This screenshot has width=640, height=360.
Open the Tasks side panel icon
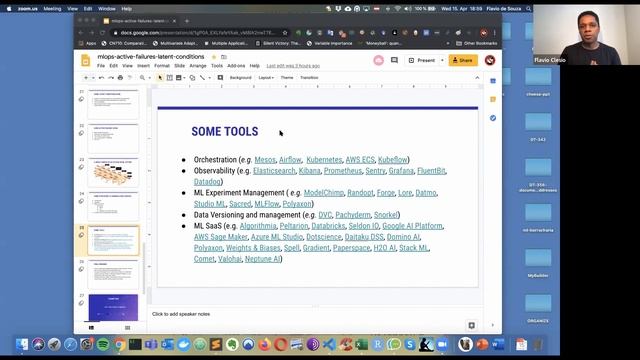[x=493, y=118]
